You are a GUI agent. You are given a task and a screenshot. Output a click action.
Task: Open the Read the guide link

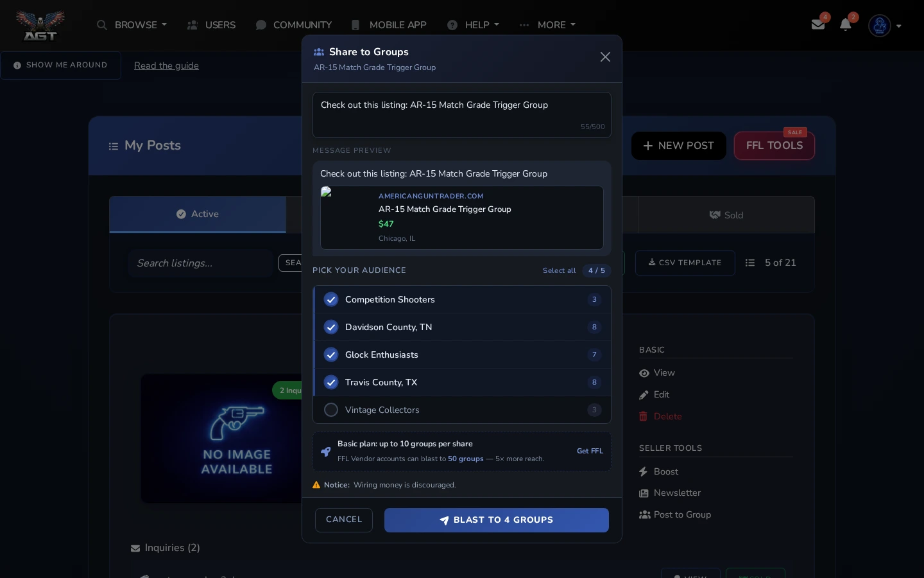coord(166,66)
